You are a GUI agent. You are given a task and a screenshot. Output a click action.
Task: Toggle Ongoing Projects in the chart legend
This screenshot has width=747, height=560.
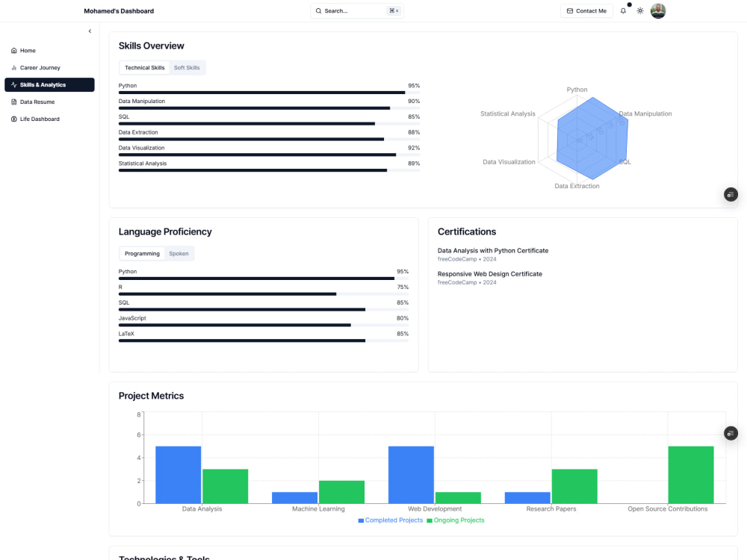pyautogui.click(x=456, y=520)
